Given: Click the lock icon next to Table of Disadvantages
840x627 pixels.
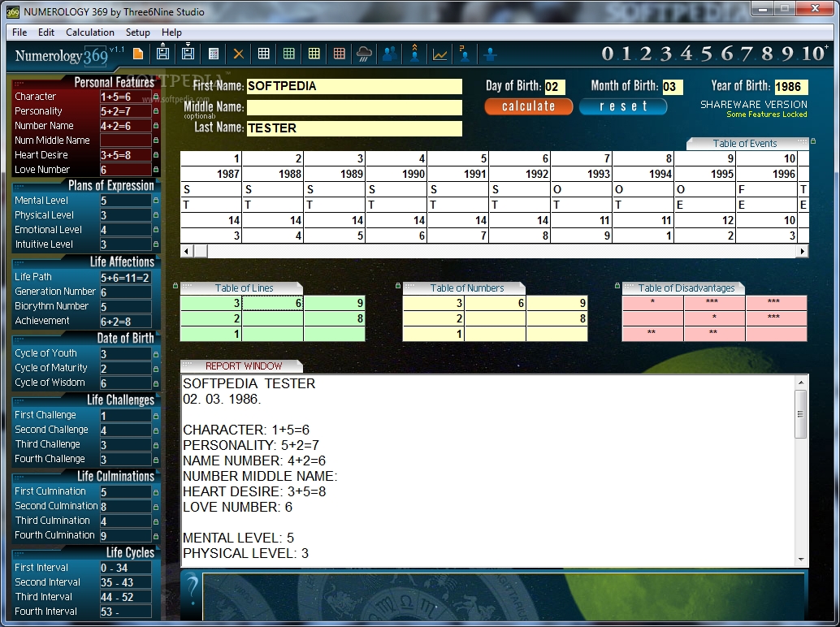Looking at the screenshot, I should tap(617, 286).
